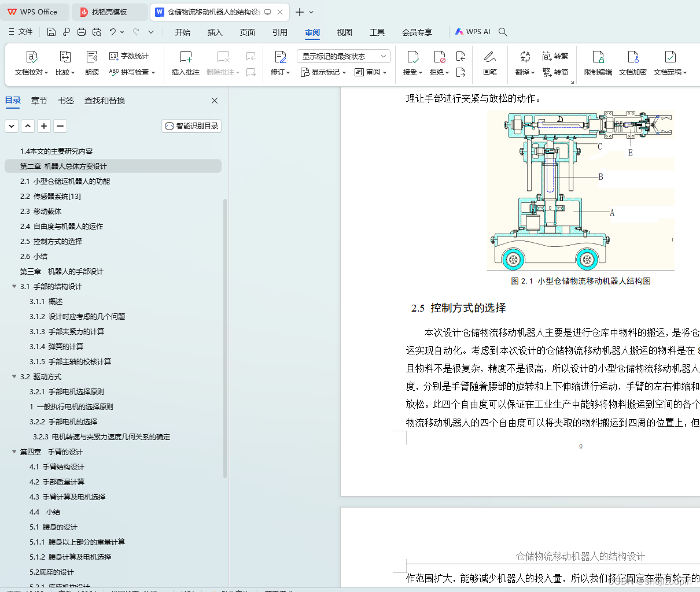Screen dimensions: 700x592
Task: Switch to the 引用 ribbon tab
Action: (x=280, y=32)
